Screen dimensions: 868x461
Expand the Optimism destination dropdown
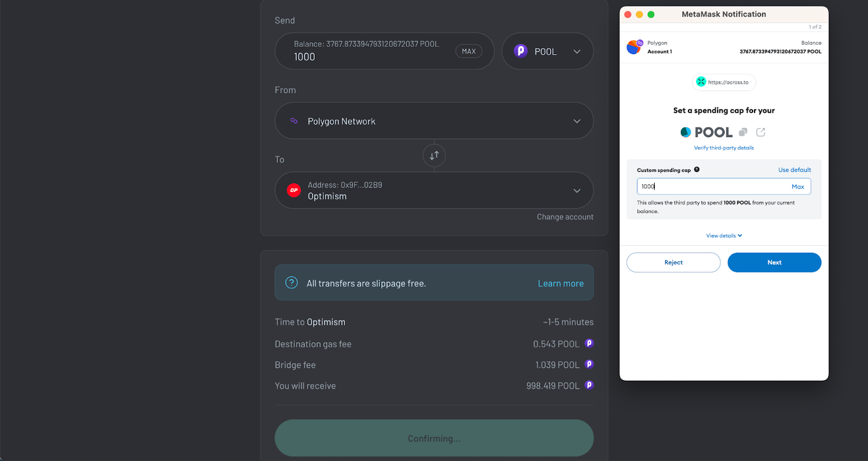[x=434, y=190]
